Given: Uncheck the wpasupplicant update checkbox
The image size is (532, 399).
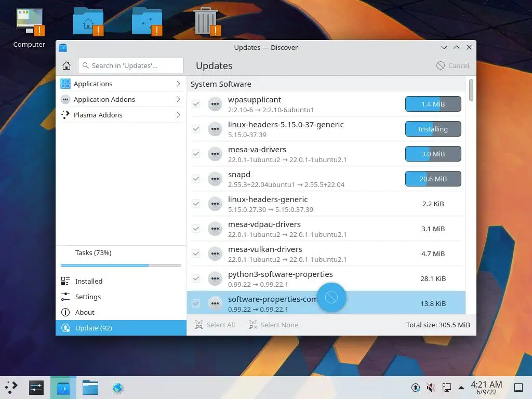Looking at the screenshot, I should click(196, 104).
